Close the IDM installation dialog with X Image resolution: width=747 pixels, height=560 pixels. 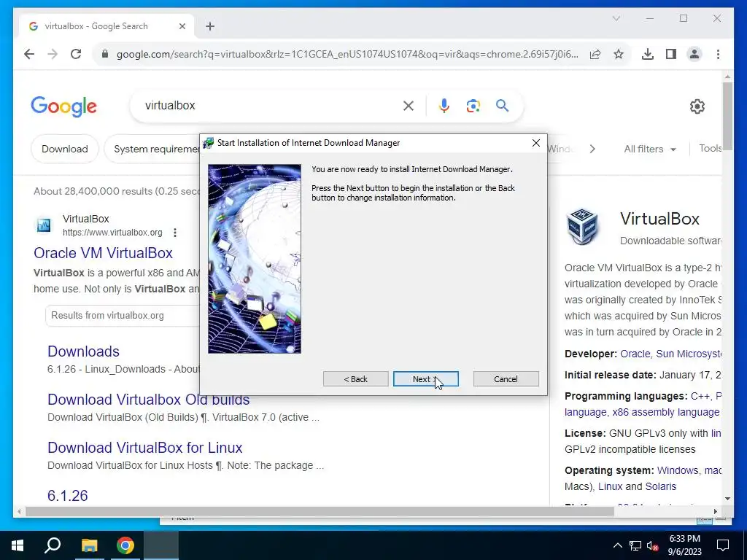coord(536,143)
